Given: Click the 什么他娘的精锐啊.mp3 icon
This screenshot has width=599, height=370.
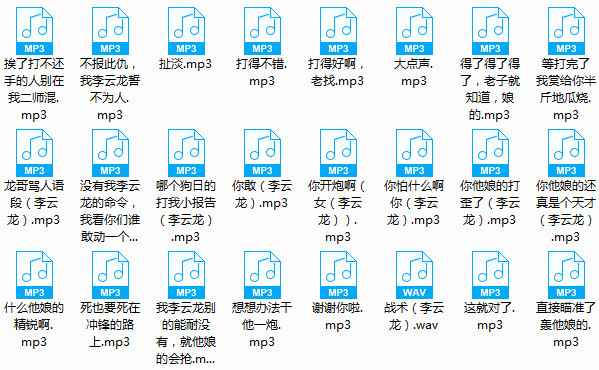Looking at the screenshot, I should pyautogui.click(x=34, y=275).
